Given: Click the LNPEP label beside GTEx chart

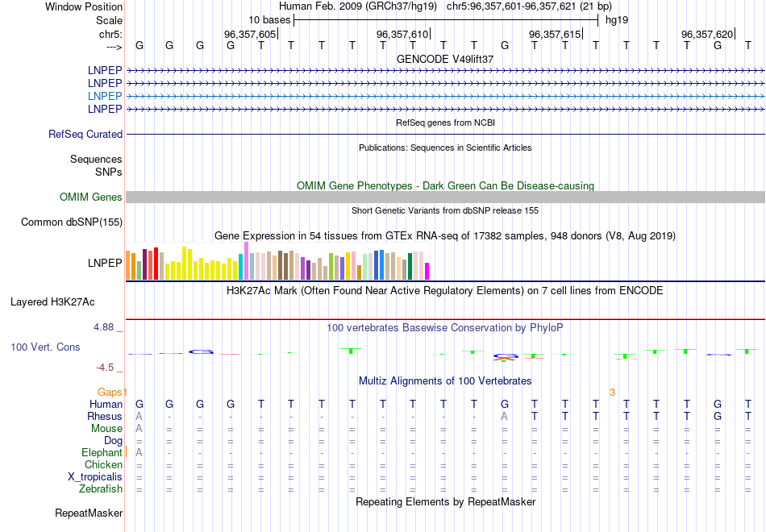Looking at the screenshot, I should (105, 263).
